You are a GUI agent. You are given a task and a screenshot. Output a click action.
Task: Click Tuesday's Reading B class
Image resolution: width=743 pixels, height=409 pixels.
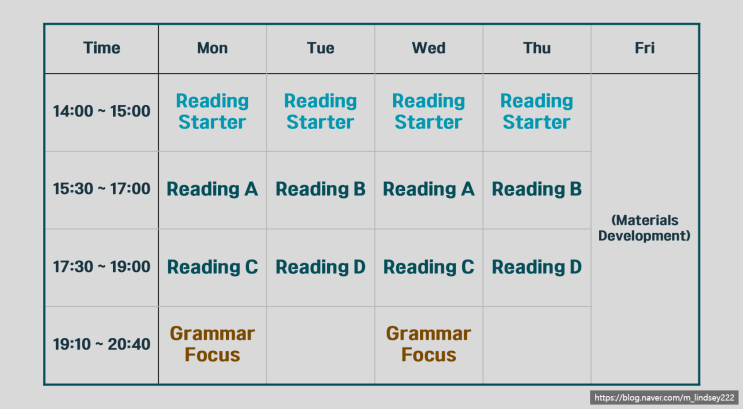tap(320, 188)
